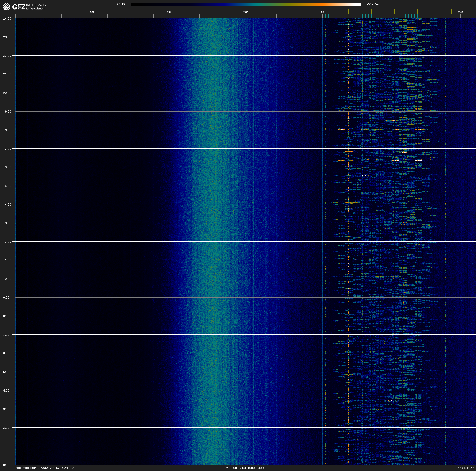476x471 pixels.
Task: Click the -55 dBm scale label
Action: [373, 4]
